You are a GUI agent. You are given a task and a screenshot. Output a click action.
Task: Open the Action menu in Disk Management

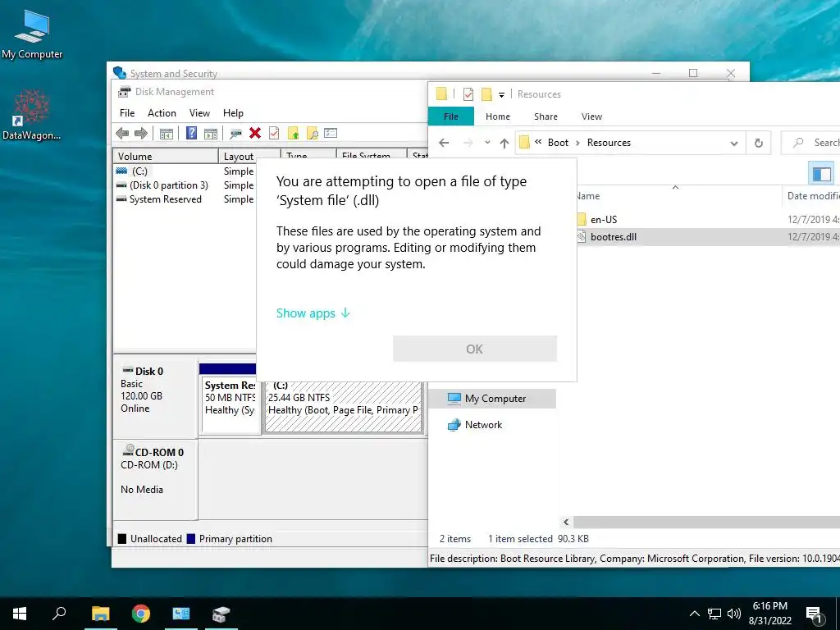162,113
